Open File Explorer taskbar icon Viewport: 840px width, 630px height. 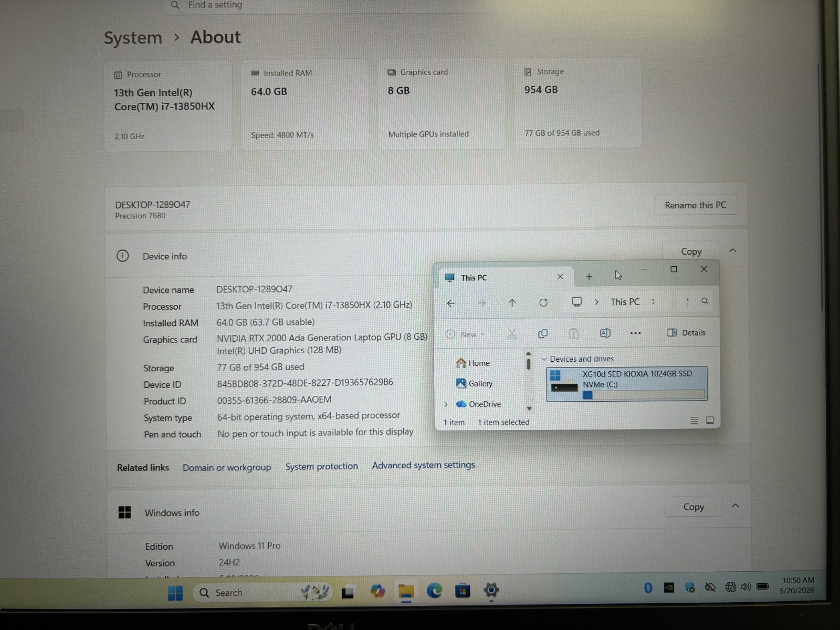point(406,591)
